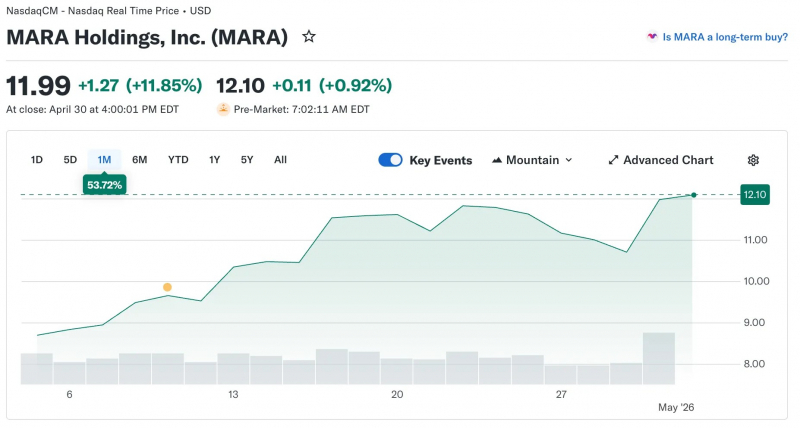Select the 1M time range tab
800x428 pixels.
[104, 160]
